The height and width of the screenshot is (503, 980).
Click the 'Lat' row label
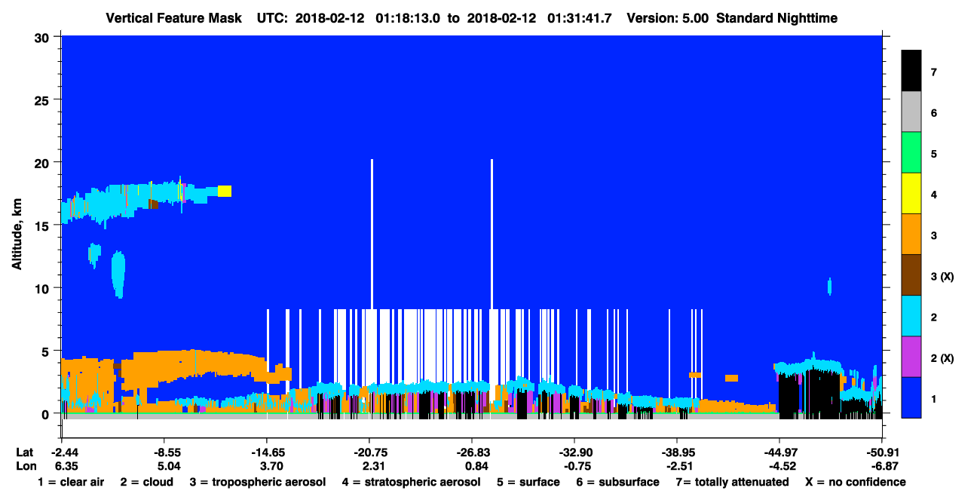[24, 452]
